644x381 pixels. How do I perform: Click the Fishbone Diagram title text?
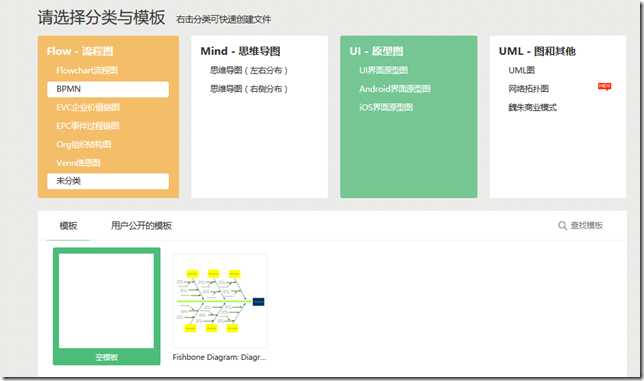219,357
